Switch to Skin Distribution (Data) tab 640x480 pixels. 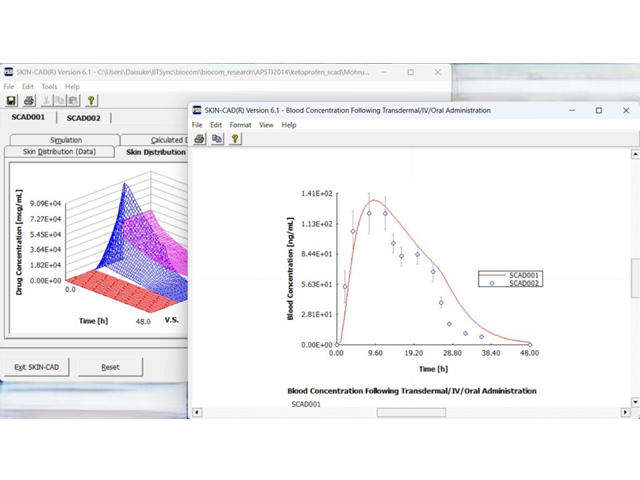(58, 152)
